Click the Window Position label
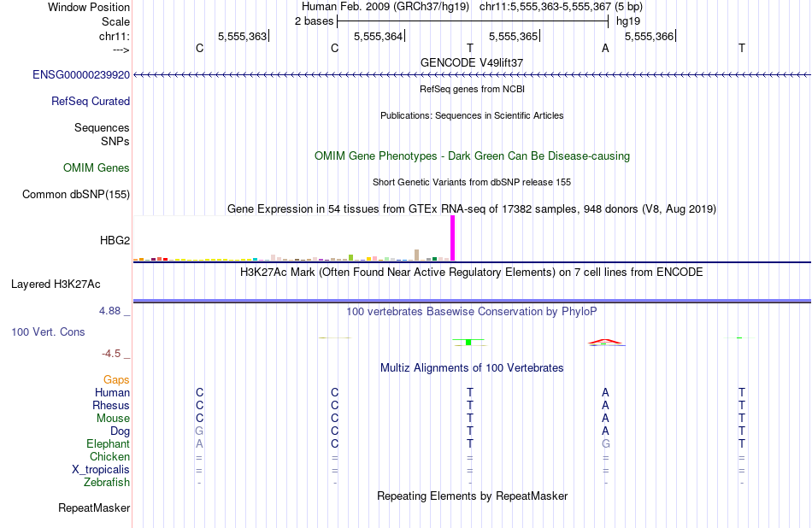 [x=89, y=7]
